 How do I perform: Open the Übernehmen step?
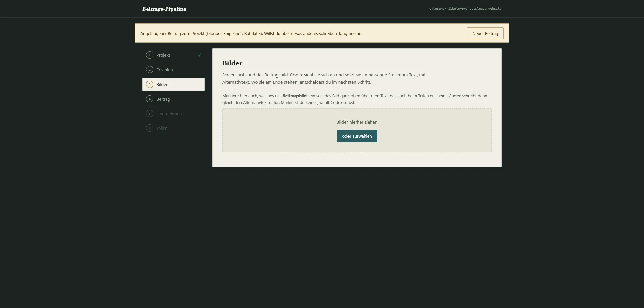tap(173, 114)
